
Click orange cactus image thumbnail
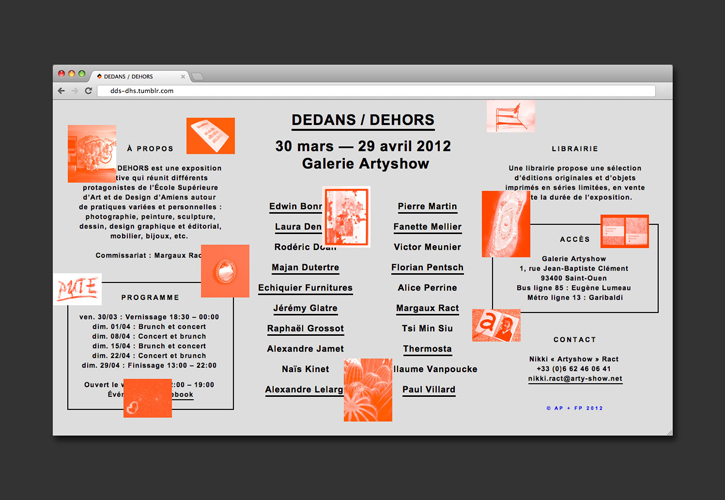[368, 390]
